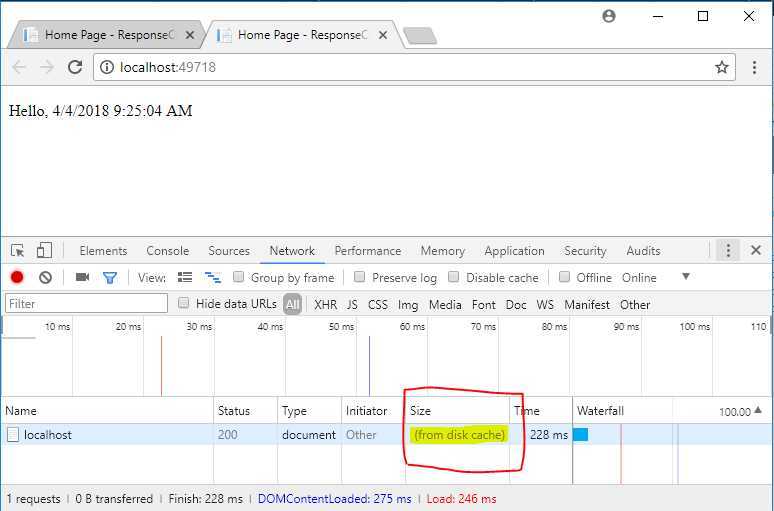The image size is (774, 511).
Task: Check Hide data URLs
Action: [183, 303]
